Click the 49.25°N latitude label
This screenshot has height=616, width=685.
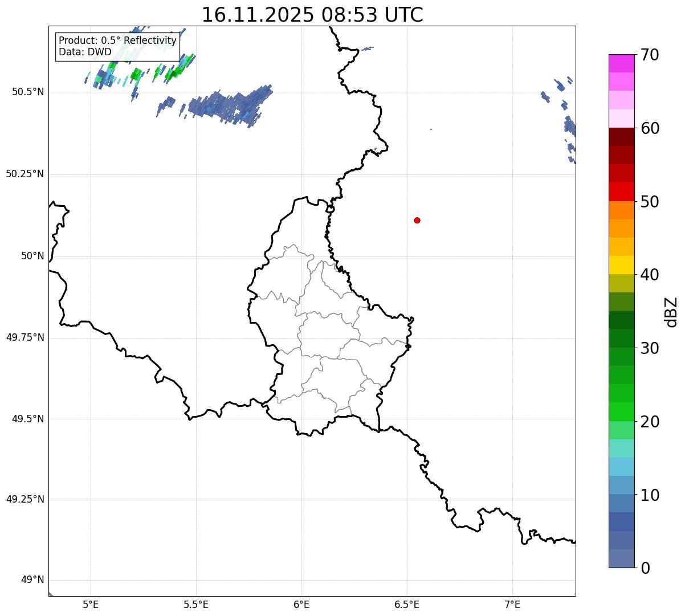click(x=25, y=499)
